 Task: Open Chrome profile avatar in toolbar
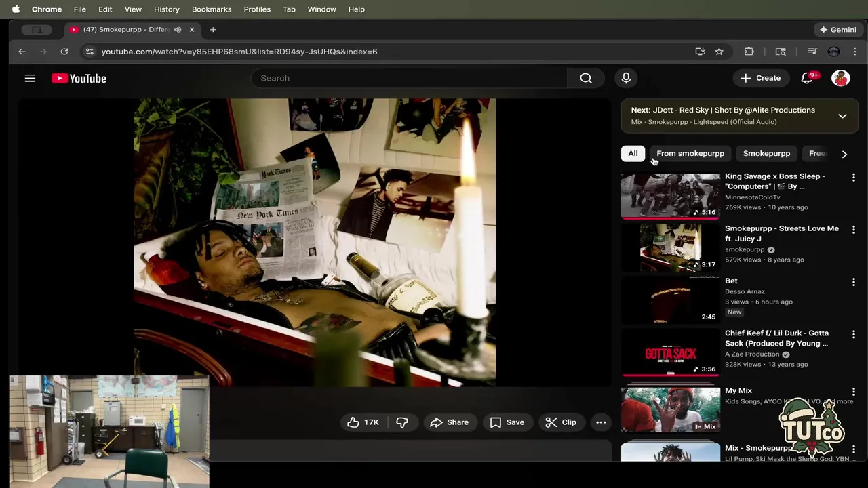click(834, 52)
